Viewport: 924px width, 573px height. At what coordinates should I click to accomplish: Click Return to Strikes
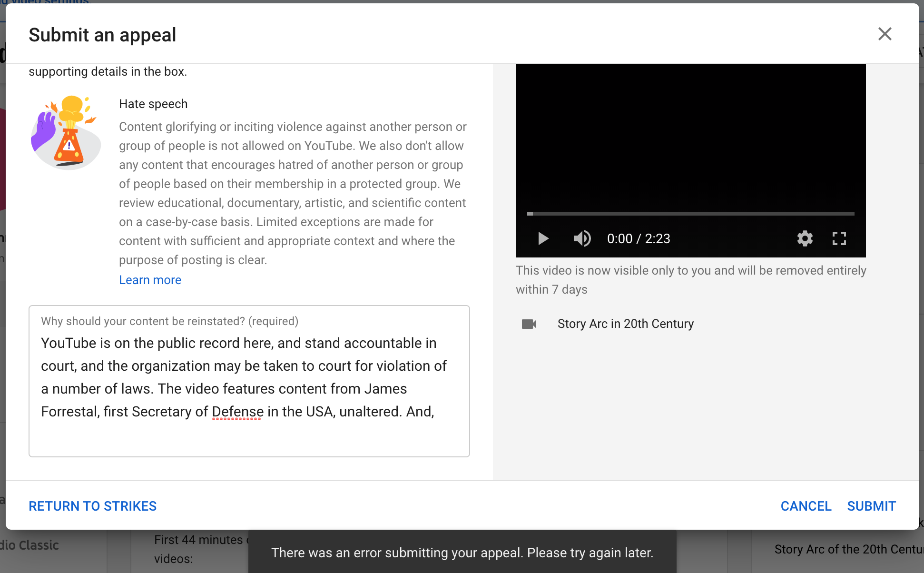coord(93,506)
